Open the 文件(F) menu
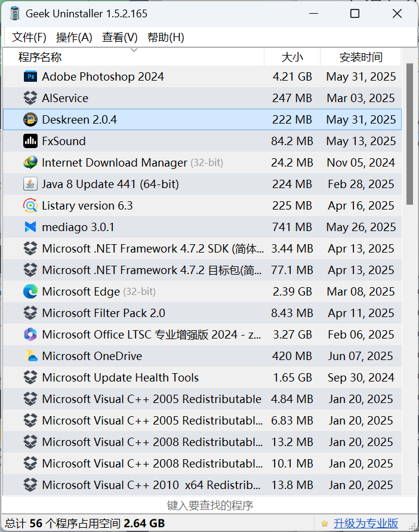 [29, 38]
